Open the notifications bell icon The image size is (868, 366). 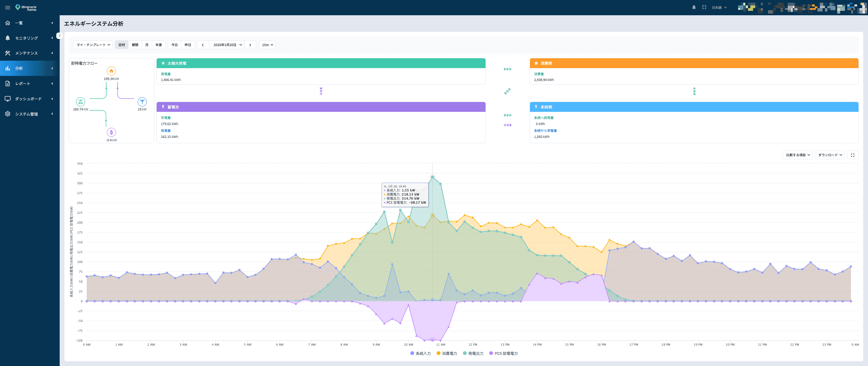coord(694,7)
